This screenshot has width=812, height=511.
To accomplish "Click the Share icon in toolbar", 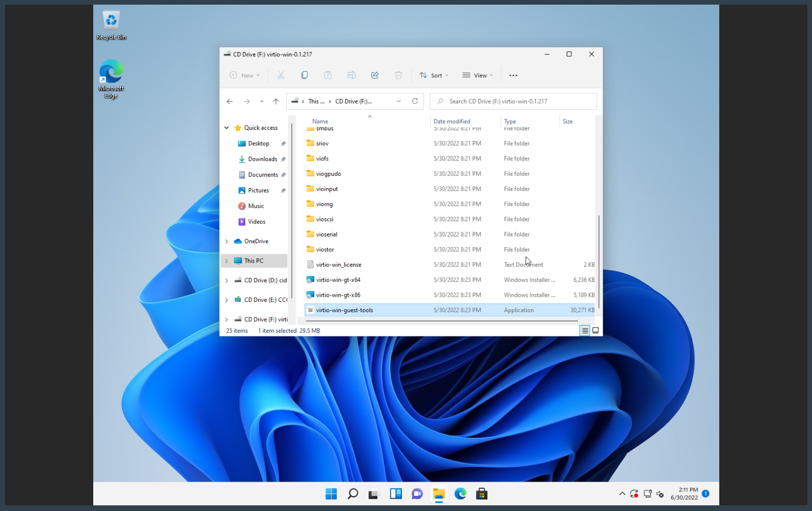I will tap(375, 75).
